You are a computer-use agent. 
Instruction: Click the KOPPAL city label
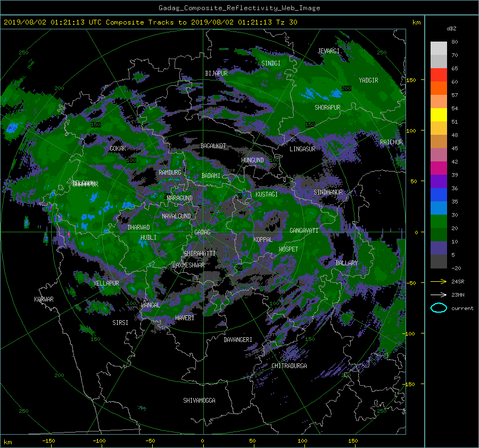pos(263,239)
